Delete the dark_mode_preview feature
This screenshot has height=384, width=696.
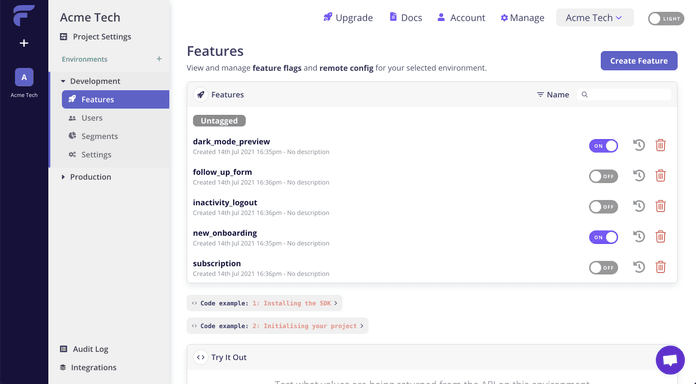pos(660,145)
